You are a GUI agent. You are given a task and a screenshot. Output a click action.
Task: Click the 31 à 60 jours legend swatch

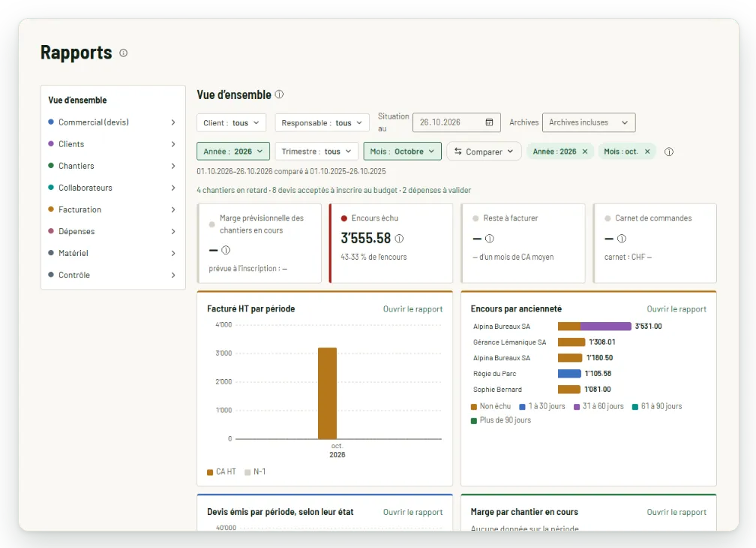pos(577,407)
